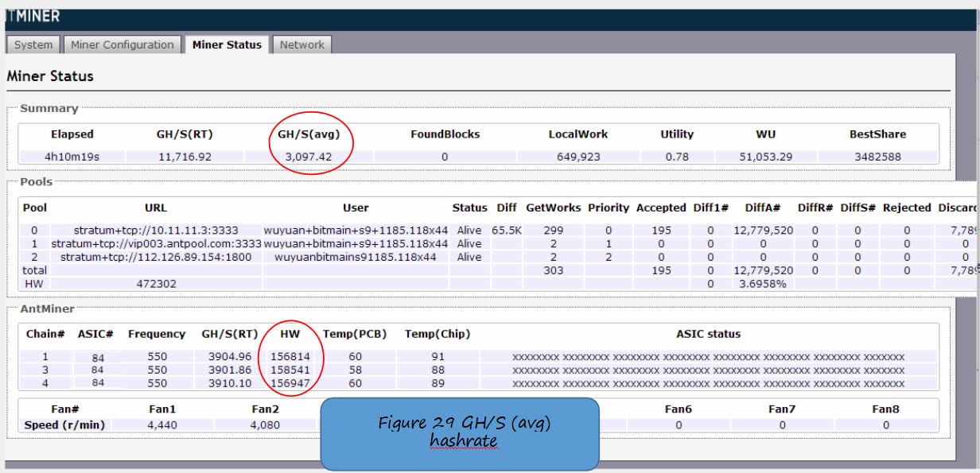This screenshot has width=980, height=473.
Task: Select chain 3 HW count 158541
Action: [x=290, y=370]
